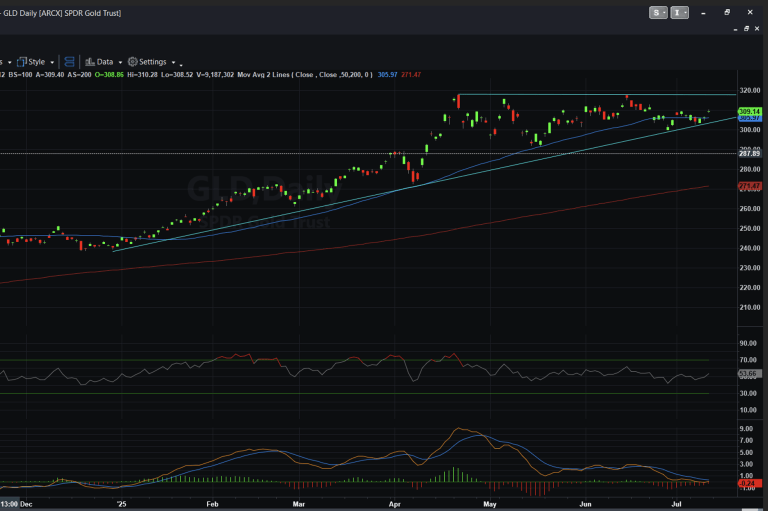The image size is (768, 511).
Task: Click the red 271.47 moving average tag
Action: tap(750, 187)
